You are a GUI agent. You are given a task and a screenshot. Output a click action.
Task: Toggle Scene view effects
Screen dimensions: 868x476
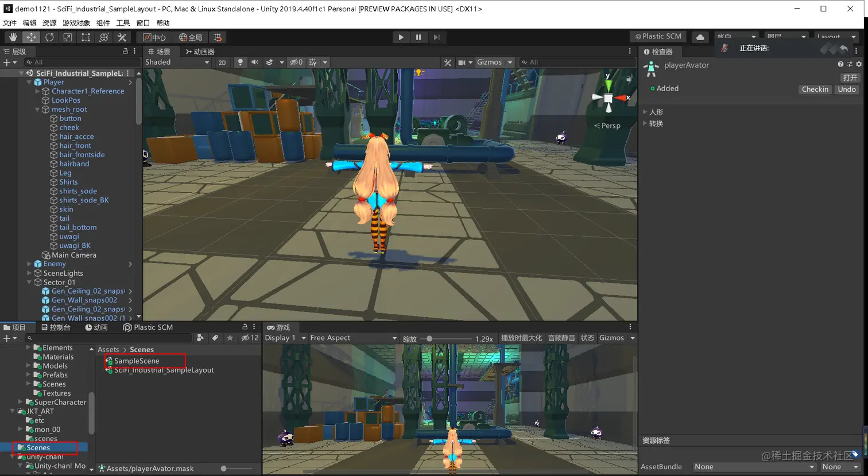[269, 62]
